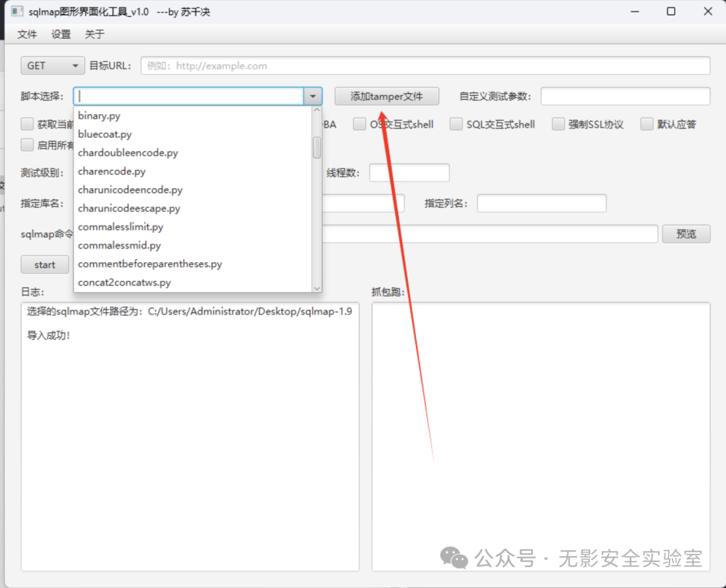Select chardoubleencode.py tamper script
The height and width of the screenshot is (588, 726).
click(193, 153)
